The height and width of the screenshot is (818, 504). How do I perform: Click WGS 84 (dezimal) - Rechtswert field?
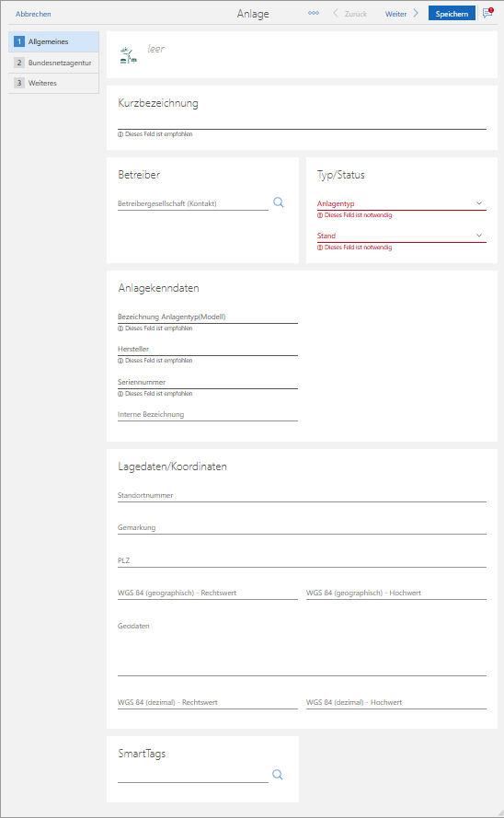pyautogui.click(x=208, y=702)
